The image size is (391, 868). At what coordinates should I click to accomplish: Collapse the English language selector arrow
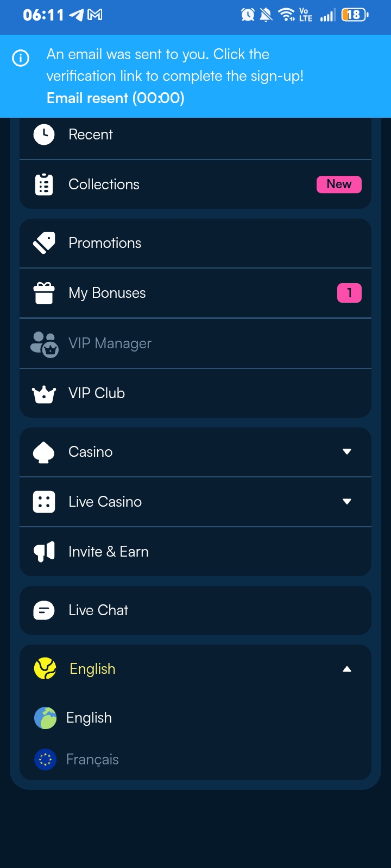pyautogui.click(x=347, y=669)
